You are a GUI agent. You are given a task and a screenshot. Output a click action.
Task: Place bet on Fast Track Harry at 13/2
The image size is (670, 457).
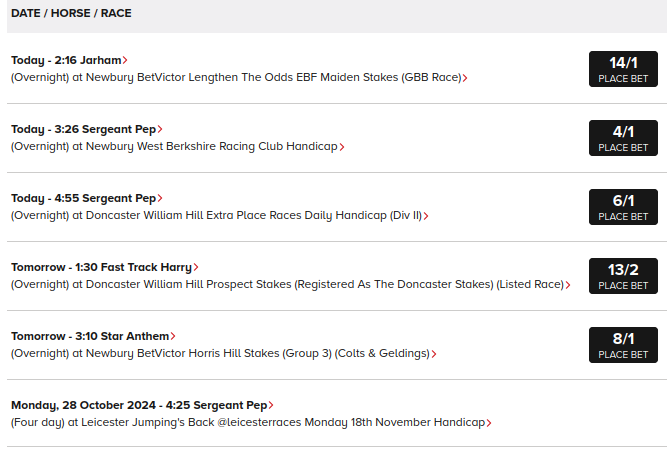click(623, 276)
